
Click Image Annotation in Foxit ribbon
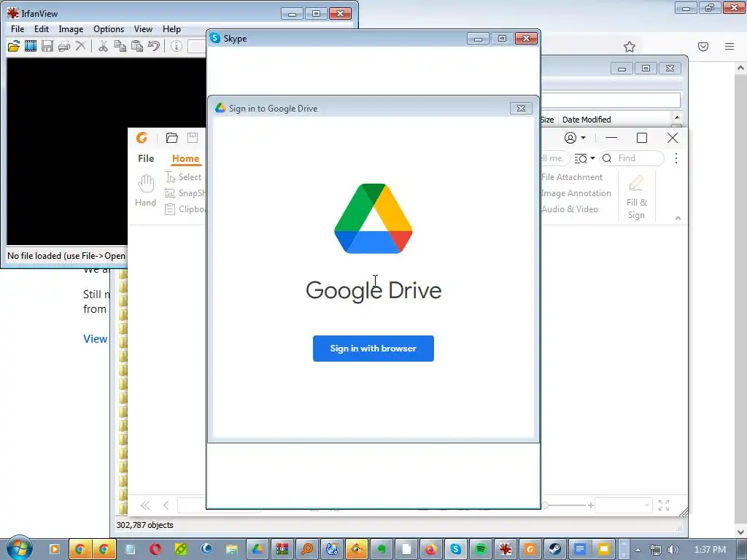[576, 192]
